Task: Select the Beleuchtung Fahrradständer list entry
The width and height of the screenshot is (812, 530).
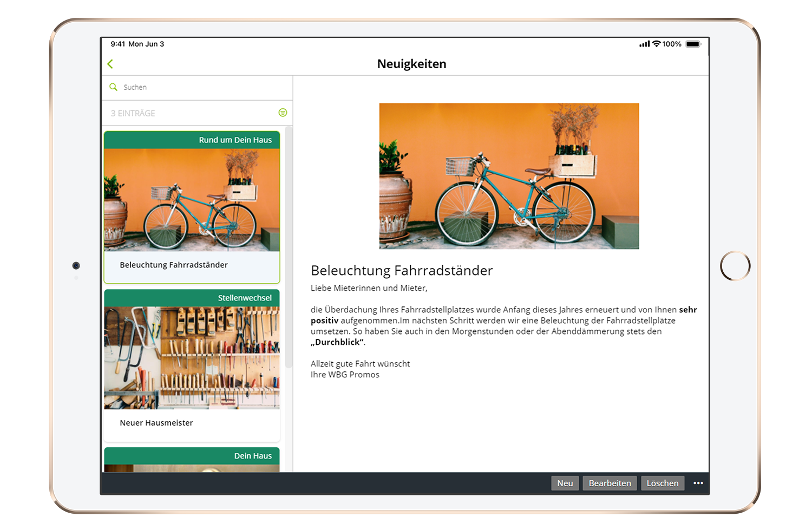Action: [x=174, y=265]
